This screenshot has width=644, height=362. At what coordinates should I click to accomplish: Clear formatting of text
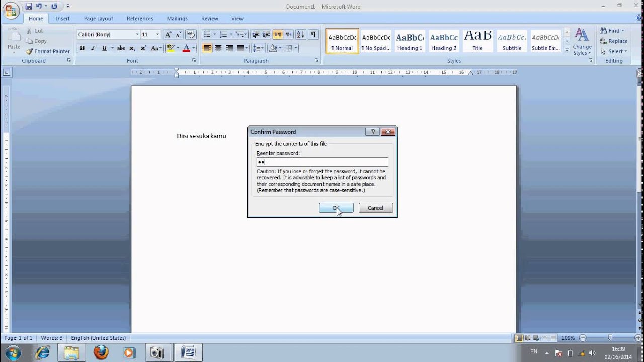(x=191, y=34)
